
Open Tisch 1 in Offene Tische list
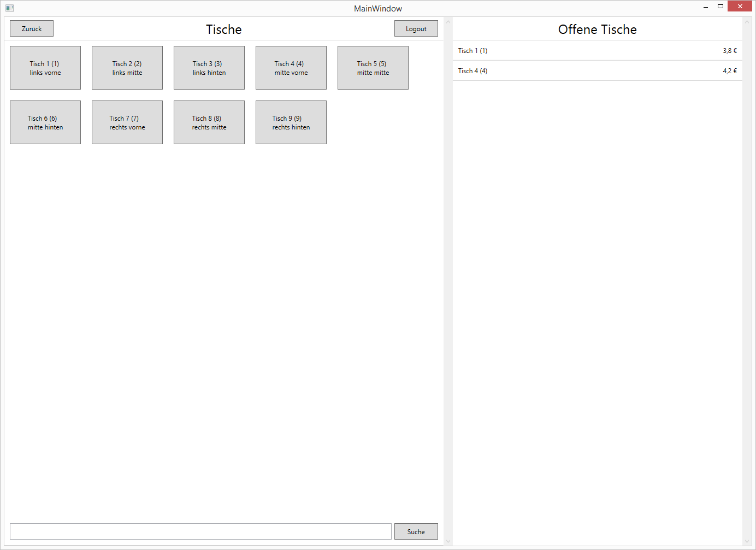click(597, 51)
